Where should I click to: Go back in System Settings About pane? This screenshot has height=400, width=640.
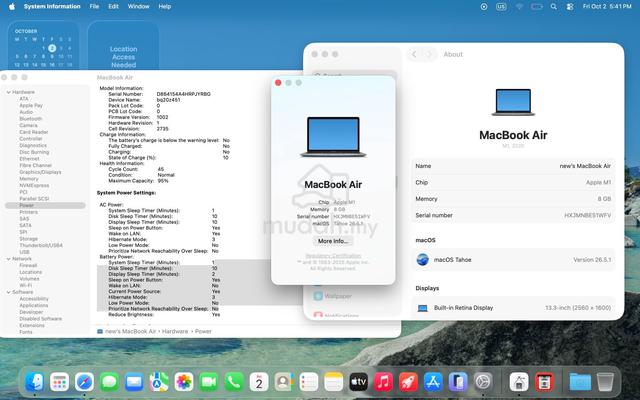pos(414,54)
